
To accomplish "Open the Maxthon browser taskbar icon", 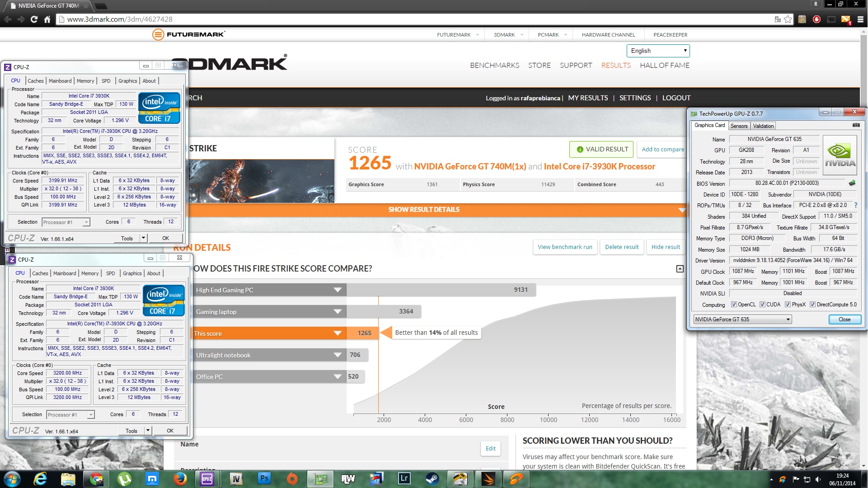I will [x=152, y=479].
